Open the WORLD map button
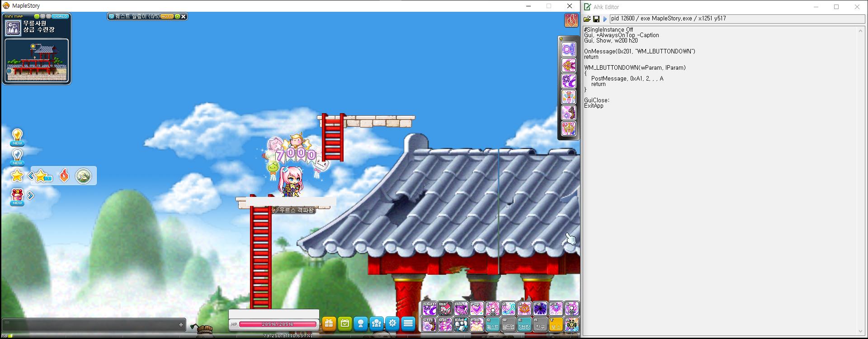868x339 pixels. tap(60, 16)
